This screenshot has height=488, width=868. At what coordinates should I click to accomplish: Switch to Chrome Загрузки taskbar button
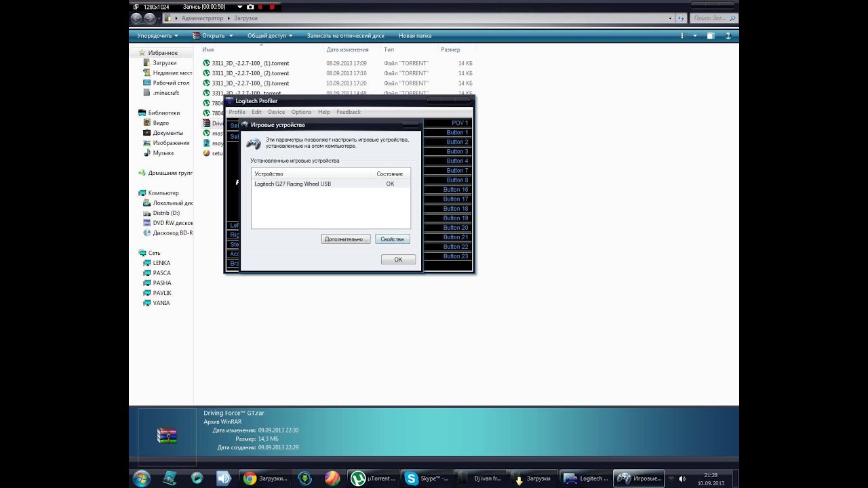click(x=266, y=478)
